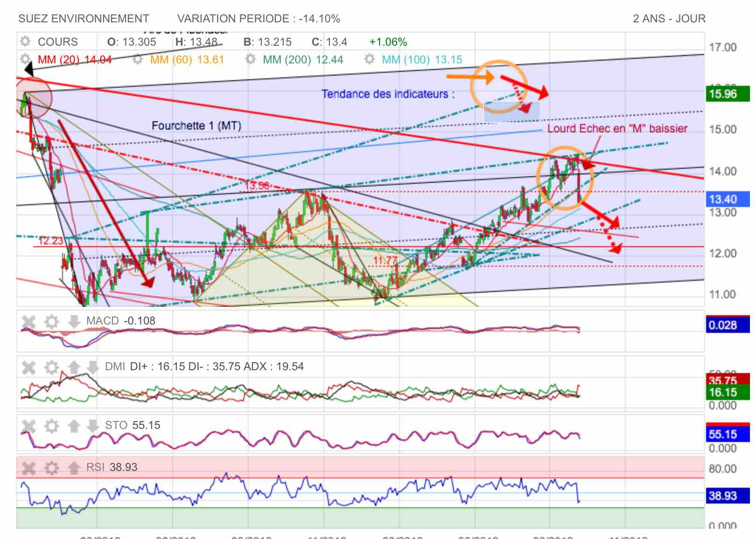Click the green 16.15 DI+ axis tag
This screenshot has width=756, height=539.
[x=728, y=392]
